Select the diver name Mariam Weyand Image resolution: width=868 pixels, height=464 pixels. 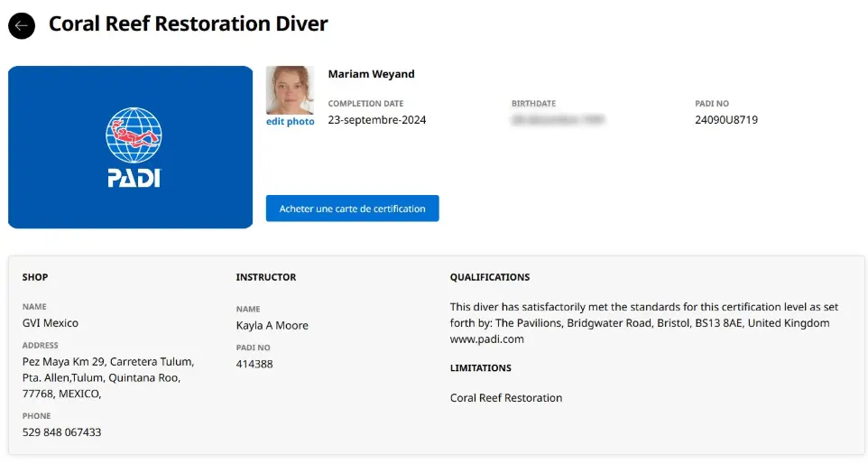click(371, 74)
